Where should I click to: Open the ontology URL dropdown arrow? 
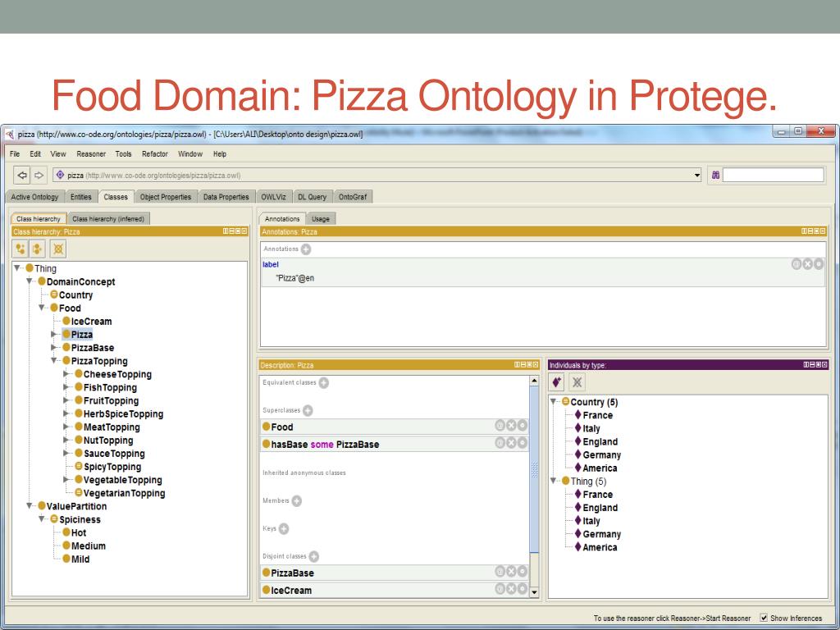point(697,176)
